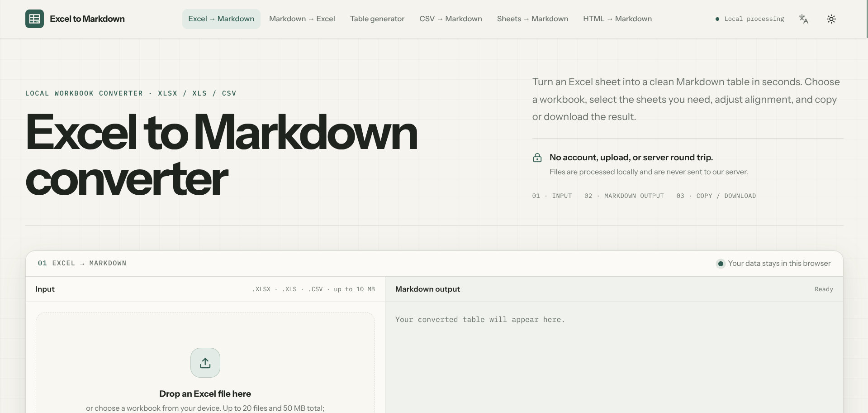Click the 03 · COPY / DOWNLOAD step
The image size is (868, 413).
tap(716, 196)
